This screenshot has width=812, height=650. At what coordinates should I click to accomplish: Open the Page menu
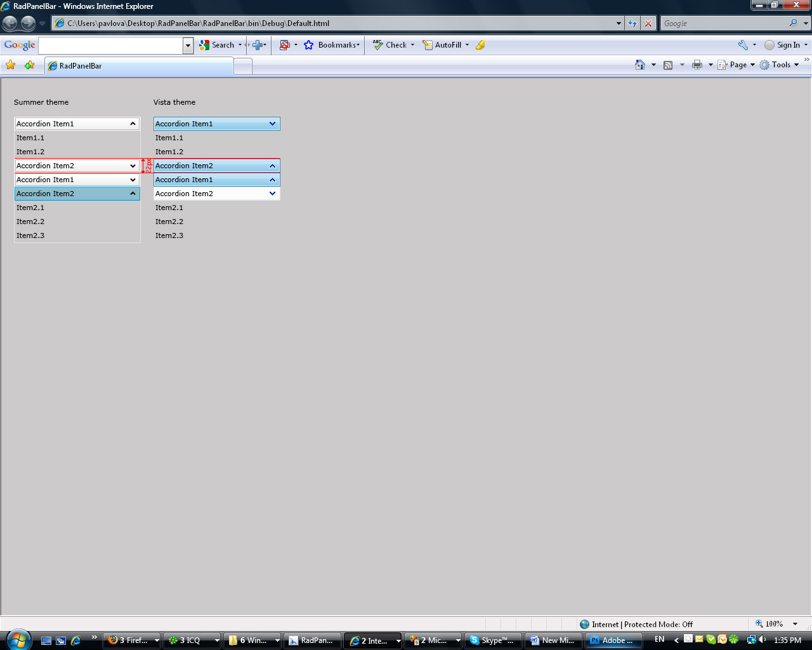coord(737,65)
